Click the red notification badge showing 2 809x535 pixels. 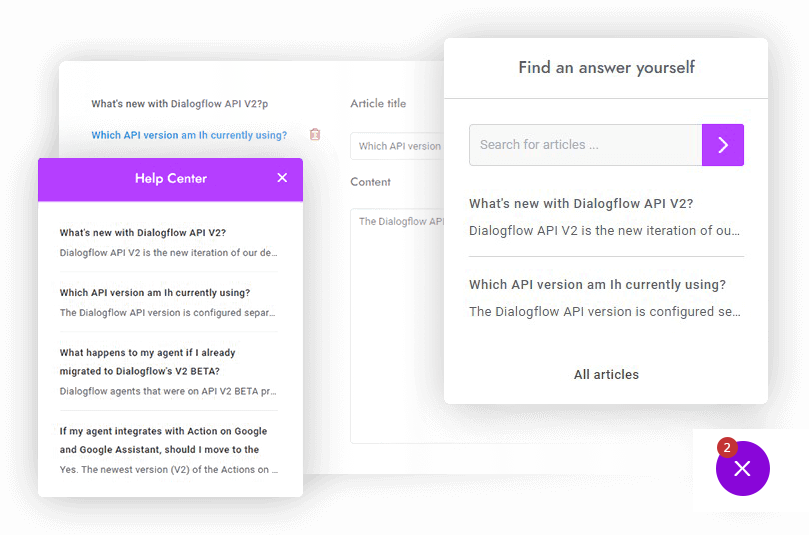click(x=727, y=447)
